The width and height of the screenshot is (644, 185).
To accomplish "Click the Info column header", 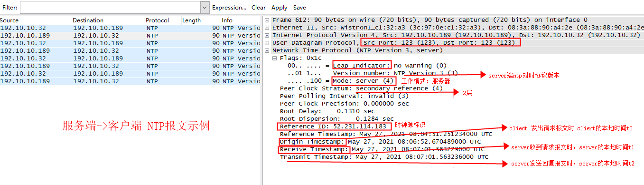I will click(241, 20).
